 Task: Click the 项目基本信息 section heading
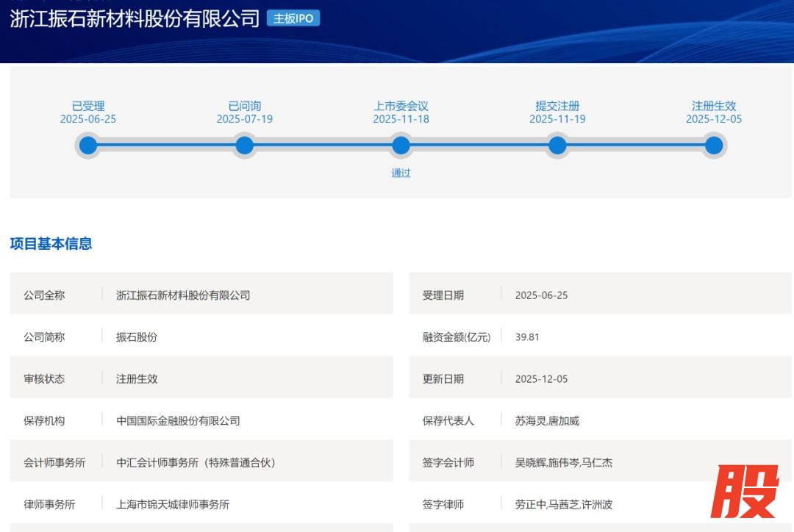coord(51,244)
